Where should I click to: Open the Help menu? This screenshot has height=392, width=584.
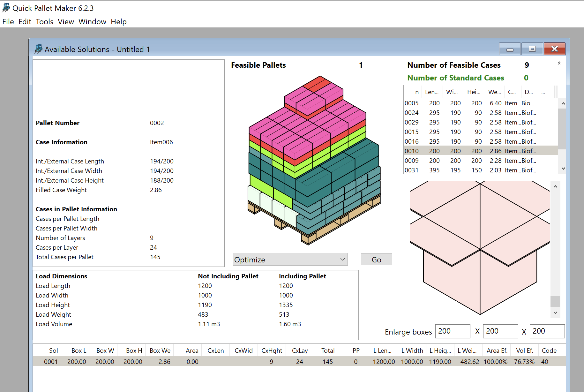pyautogui.click(x=119, y=22)
